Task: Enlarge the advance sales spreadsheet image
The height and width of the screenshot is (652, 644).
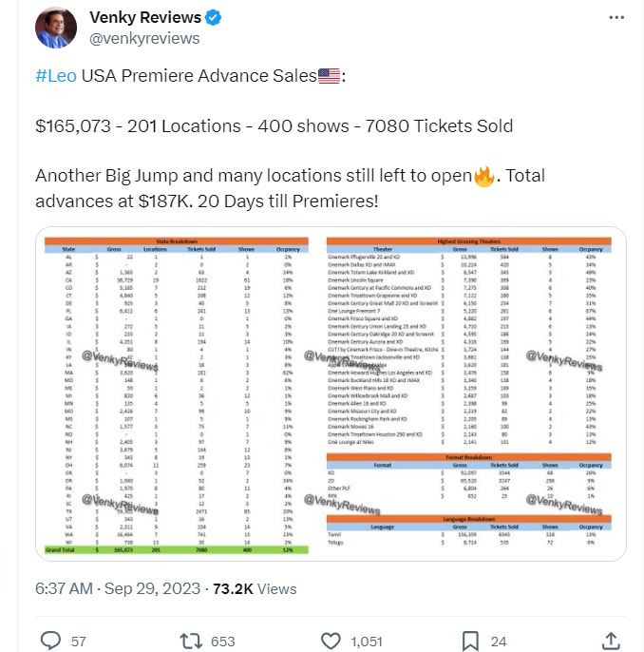Action: point(331,393)
